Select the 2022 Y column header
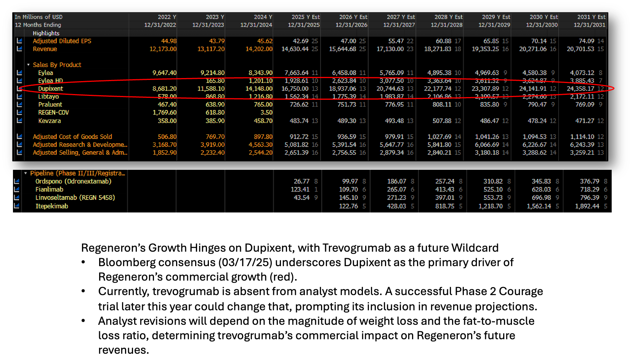The height and width of the screenshot is (364, 632). pos(167,17)
